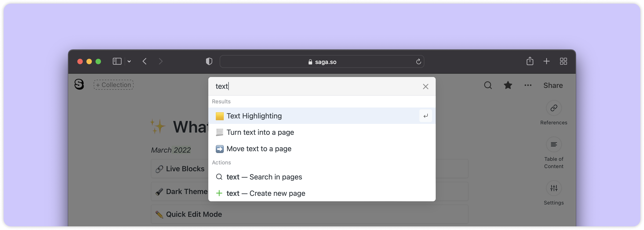Show the tab overview grid
Viewport: 644px width, 230px height.
coord(563,61)
